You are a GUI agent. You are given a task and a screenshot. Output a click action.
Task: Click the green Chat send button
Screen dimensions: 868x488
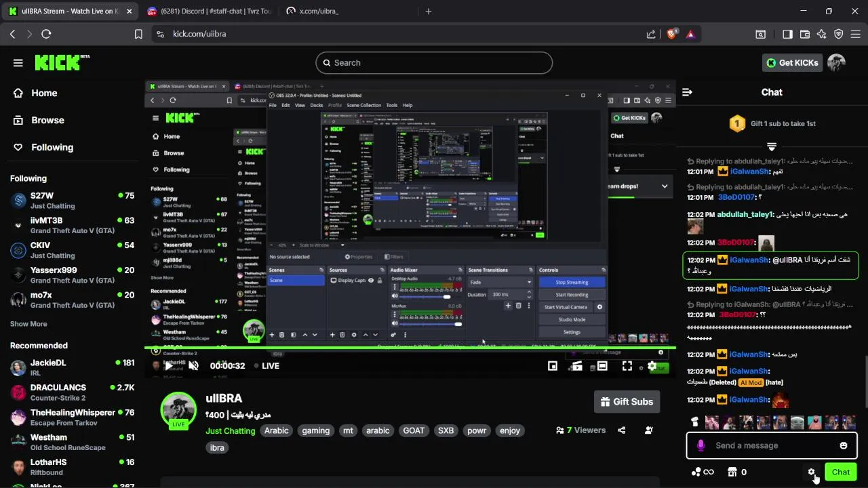pyautogui.click(x=841, y=472)
